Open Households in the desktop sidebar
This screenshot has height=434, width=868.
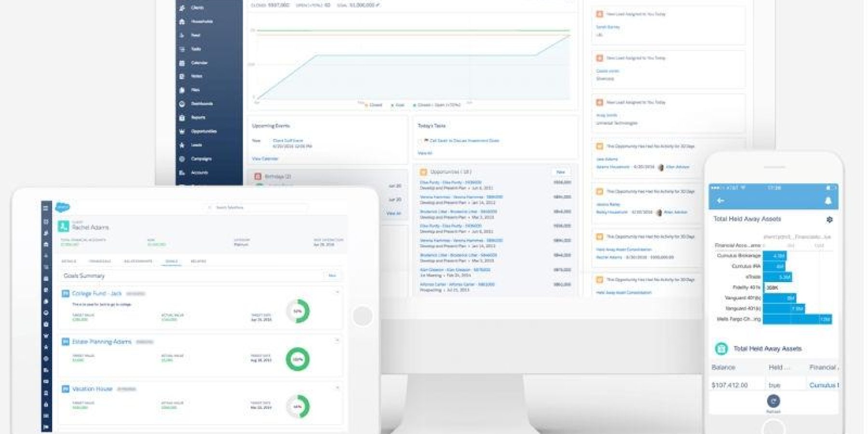pos(202,21)
